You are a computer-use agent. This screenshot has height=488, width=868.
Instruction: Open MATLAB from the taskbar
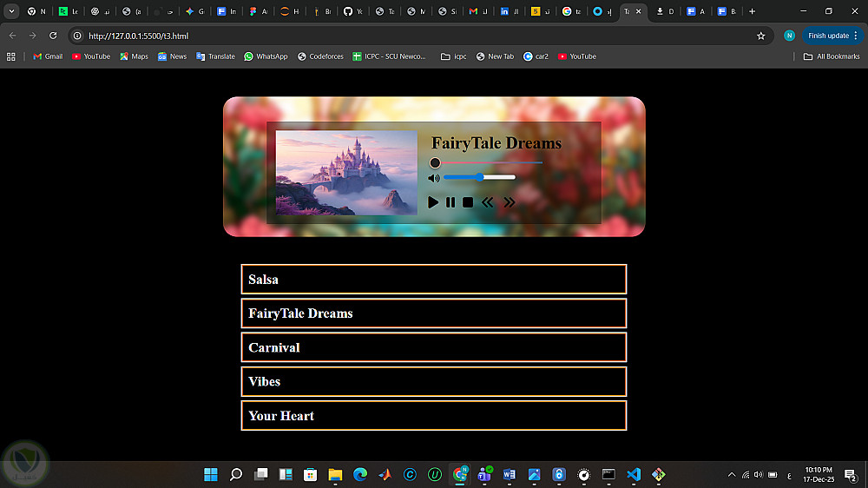coord(385,474)
